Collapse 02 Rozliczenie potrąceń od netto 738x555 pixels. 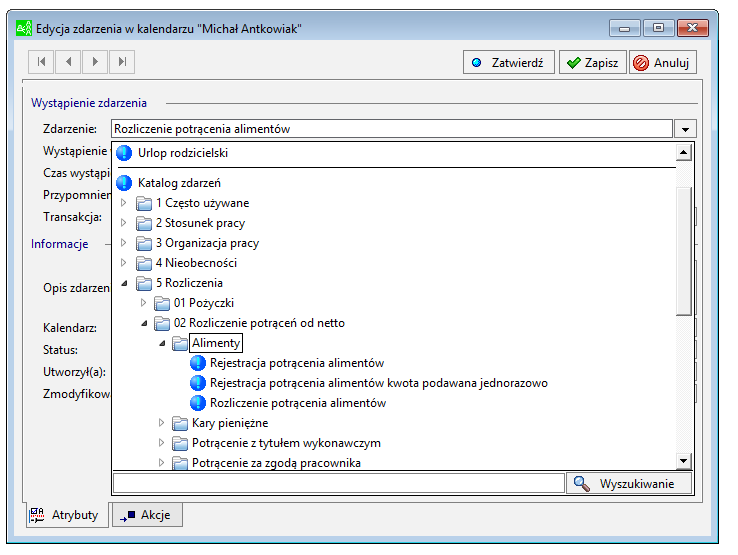144,323
